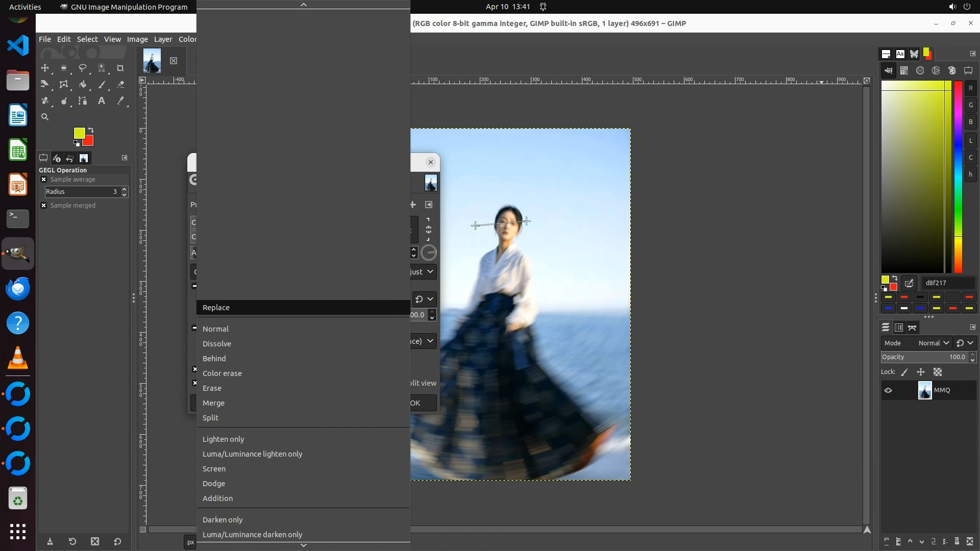Select the Zoom magnifier tool

45,117
